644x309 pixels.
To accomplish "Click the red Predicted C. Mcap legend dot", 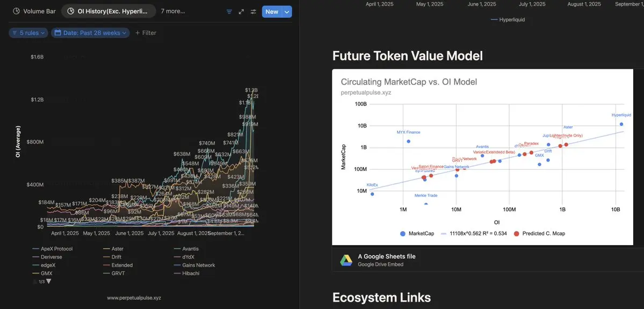I will (x=517, y=233).
